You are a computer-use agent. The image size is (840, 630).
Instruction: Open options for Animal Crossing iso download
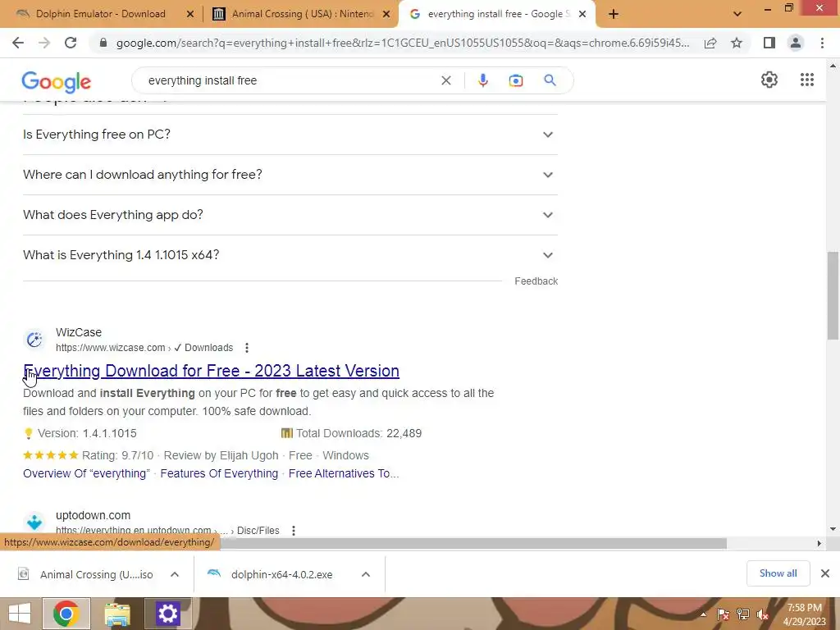[175, 574]
